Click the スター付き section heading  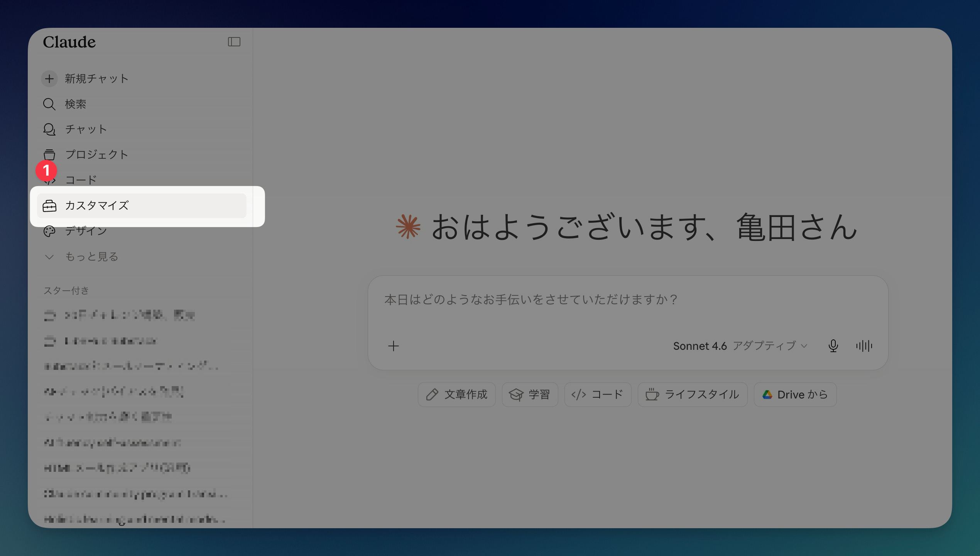click(66, 291)
